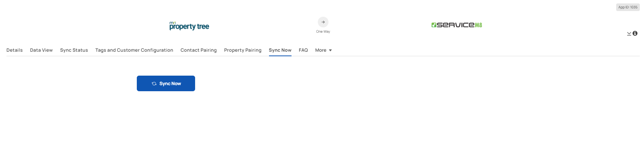This screenshot has height=160, width=644.
Task: Click the One Way label text
Action: (x=323, y=32)
